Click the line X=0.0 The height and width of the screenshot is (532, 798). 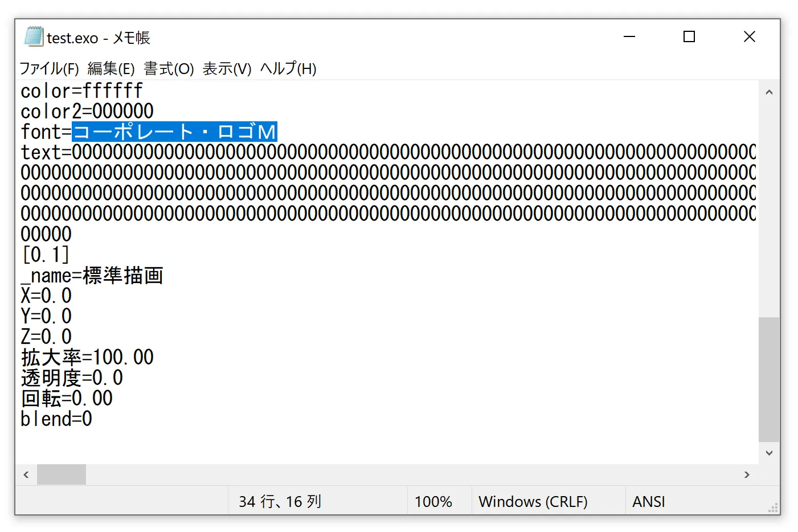click(46, 296)
